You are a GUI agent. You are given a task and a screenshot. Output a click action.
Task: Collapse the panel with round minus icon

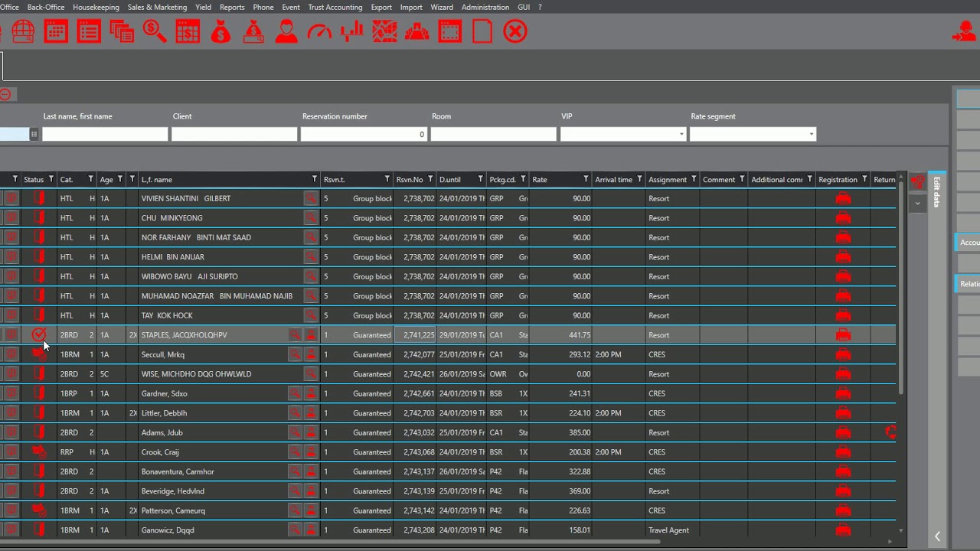tap(5, 94)
